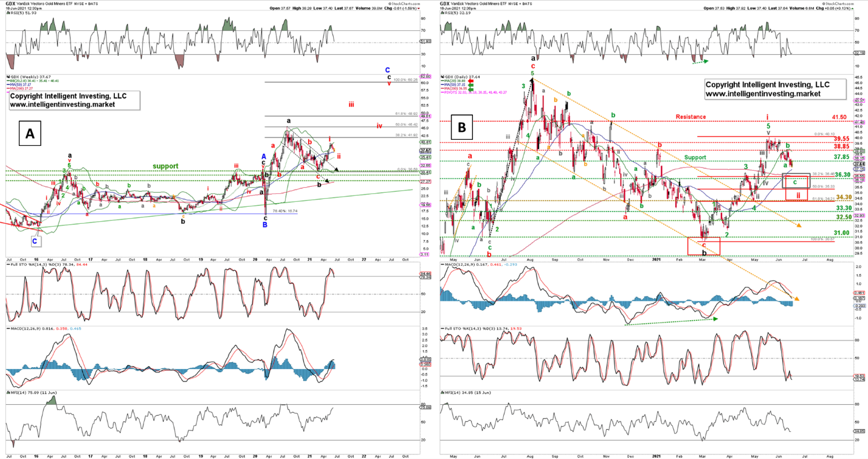The width and height of the screenshot is (868, 459).
Task: Click the 'MACD(12,26,9) 0.167' label in daily chart
Action: (x=478, y=266)
